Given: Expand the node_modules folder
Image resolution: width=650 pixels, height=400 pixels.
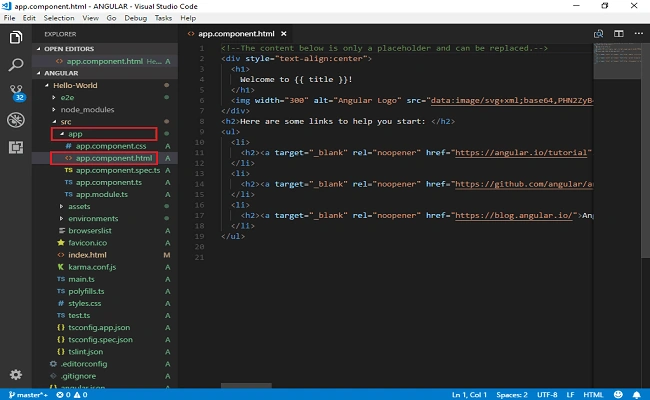Looking at the screenshot, I should [105, 109].
